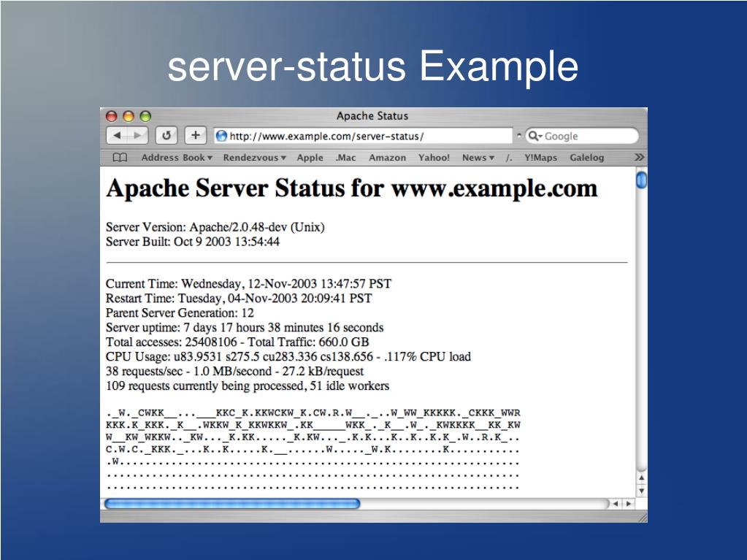The width and height of the screenshot is (747, 560).
Task: Click the SnapBack arrow beside the address field
Action: tap(519, 136)
